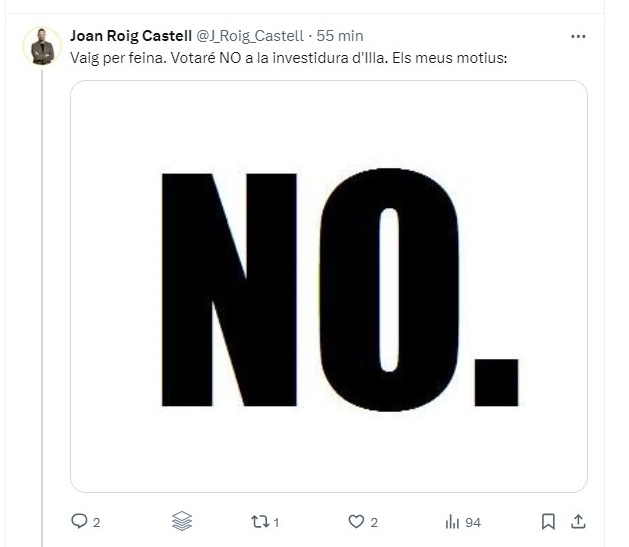Open the 55 min timestamp link
Viewport: 629px width, 547px height.
click(x=340, y=36)
